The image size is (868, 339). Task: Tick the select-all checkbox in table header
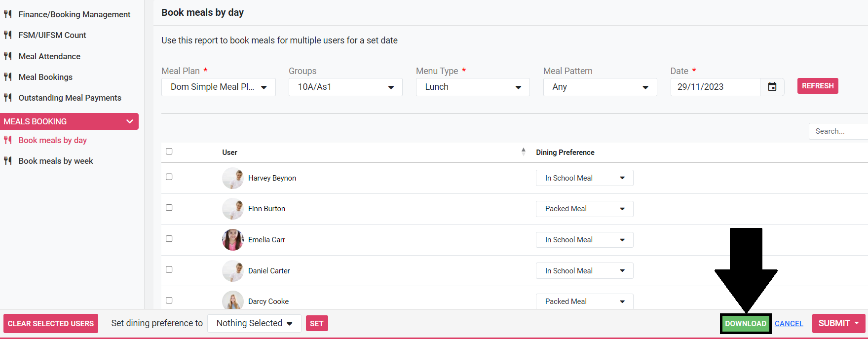(x=169, y=151)
